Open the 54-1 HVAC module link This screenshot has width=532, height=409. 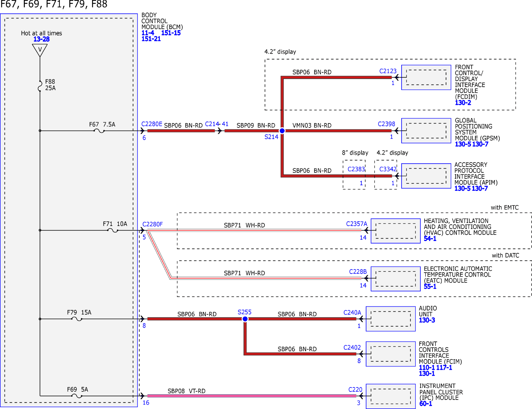pyautogui.click(x=430, y=239)
